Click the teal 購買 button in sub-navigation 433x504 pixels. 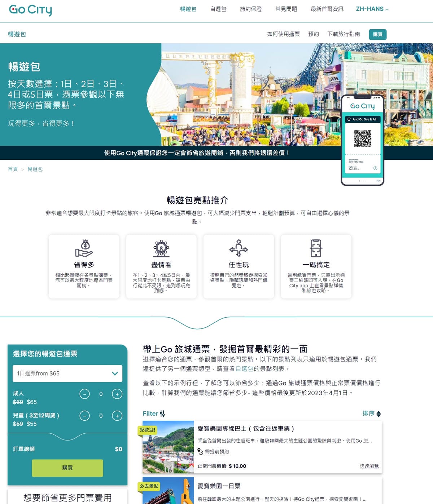coord(378,34)
